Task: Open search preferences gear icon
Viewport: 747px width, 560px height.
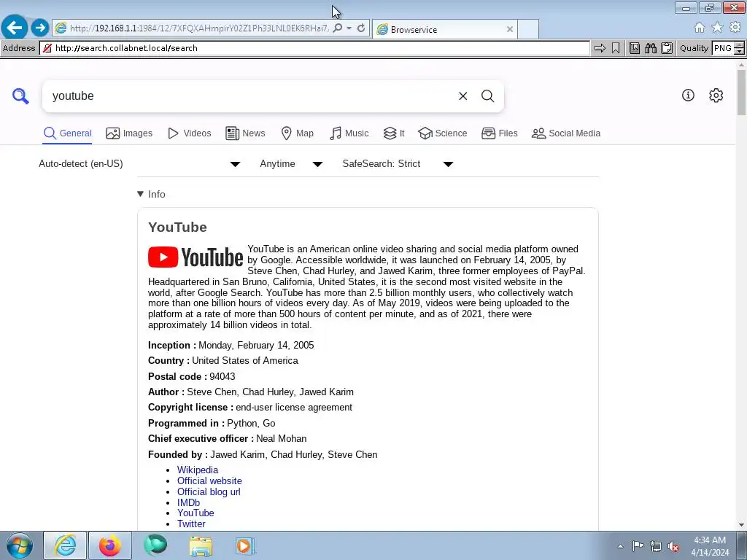Action: pyautogui.click(x=716, y=96)
